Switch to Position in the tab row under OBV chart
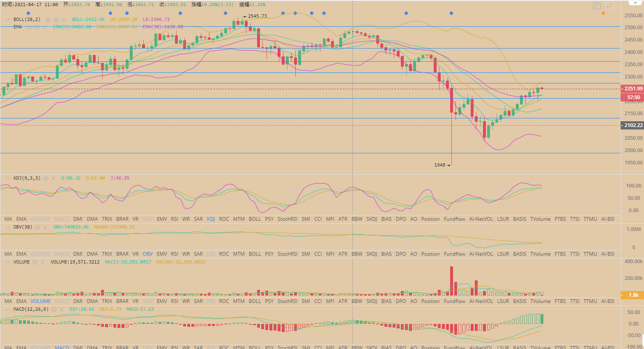 430,254
